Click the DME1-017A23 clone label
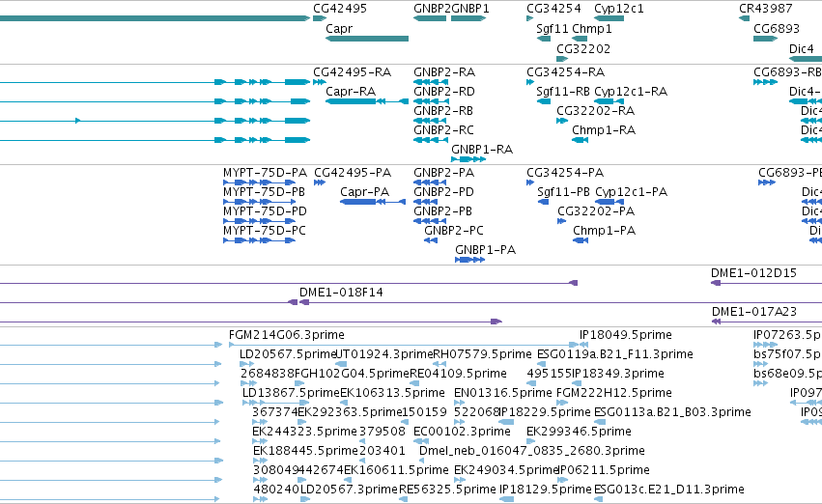Screen dimensions: 822x504 coord(754,312)
